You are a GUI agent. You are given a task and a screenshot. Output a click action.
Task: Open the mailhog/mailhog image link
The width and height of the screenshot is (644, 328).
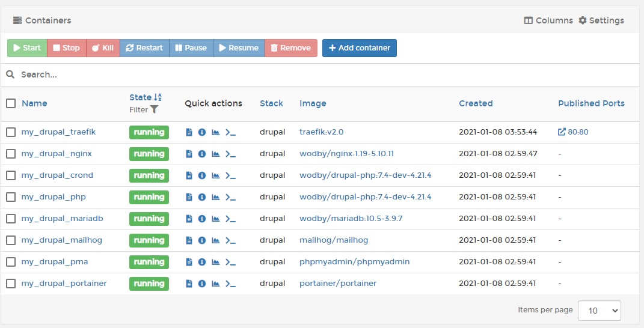click(x=334, y=240)
